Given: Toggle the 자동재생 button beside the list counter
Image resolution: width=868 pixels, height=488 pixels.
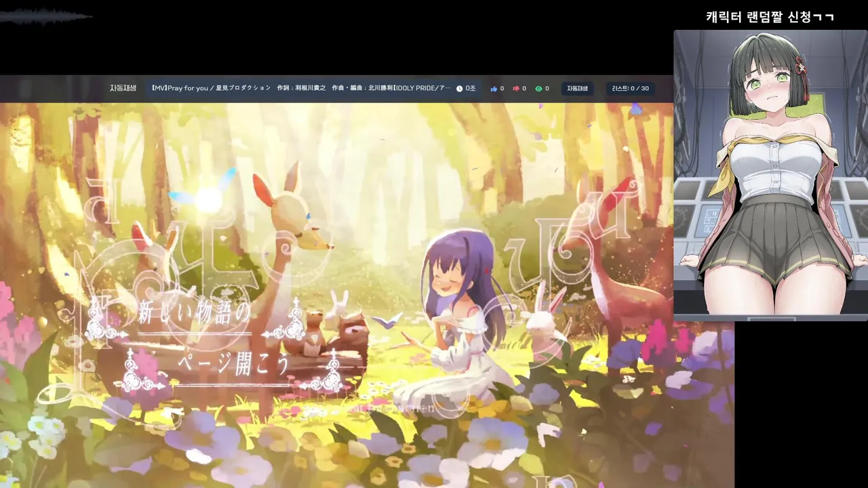Looking at the screenshot, I should pyautogui.click(x=577, y=89).
